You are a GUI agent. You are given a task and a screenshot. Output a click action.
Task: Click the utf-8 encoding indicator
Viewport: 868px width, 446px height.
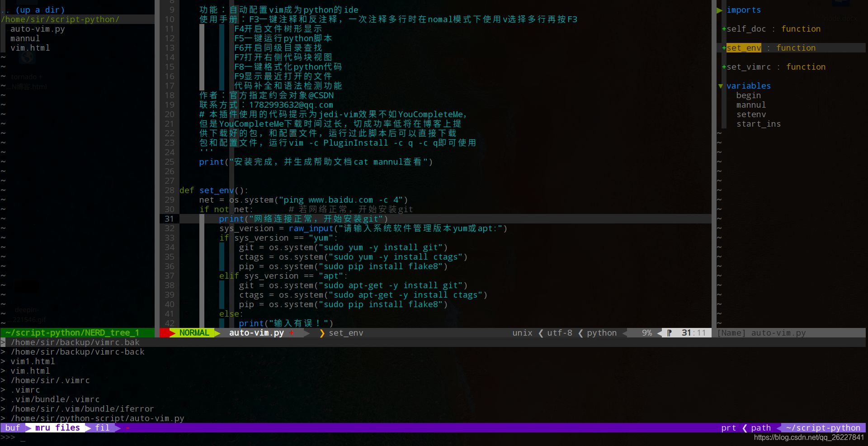(x=560, y=333)
